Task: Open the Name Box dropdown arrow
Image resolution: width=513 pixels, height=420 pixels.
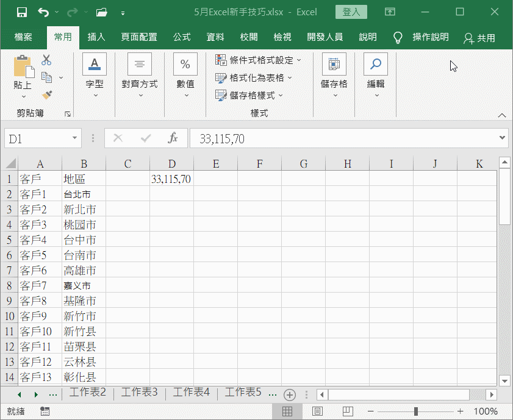Action: click(x=74, y=138)
